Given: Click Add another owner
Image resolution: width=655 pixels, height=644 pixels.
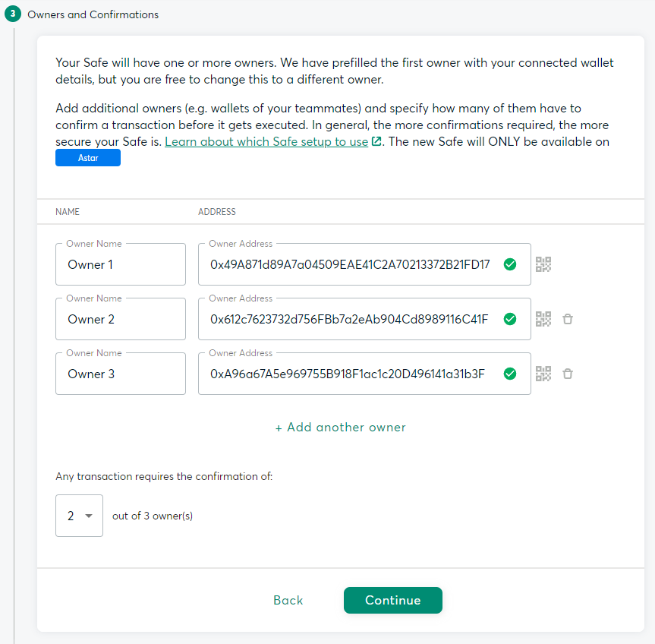Looking at the screenshot, I should (340, 427).
